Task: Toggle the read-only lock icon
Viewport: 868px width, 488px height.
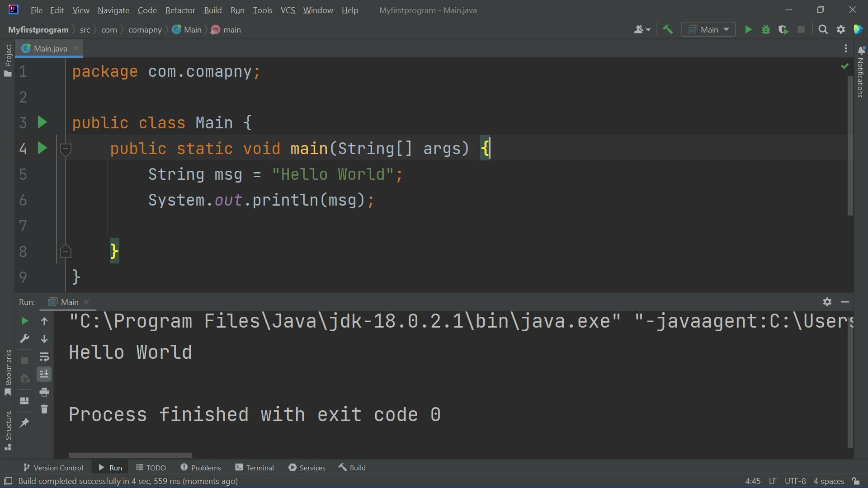Action: point(856,481)
